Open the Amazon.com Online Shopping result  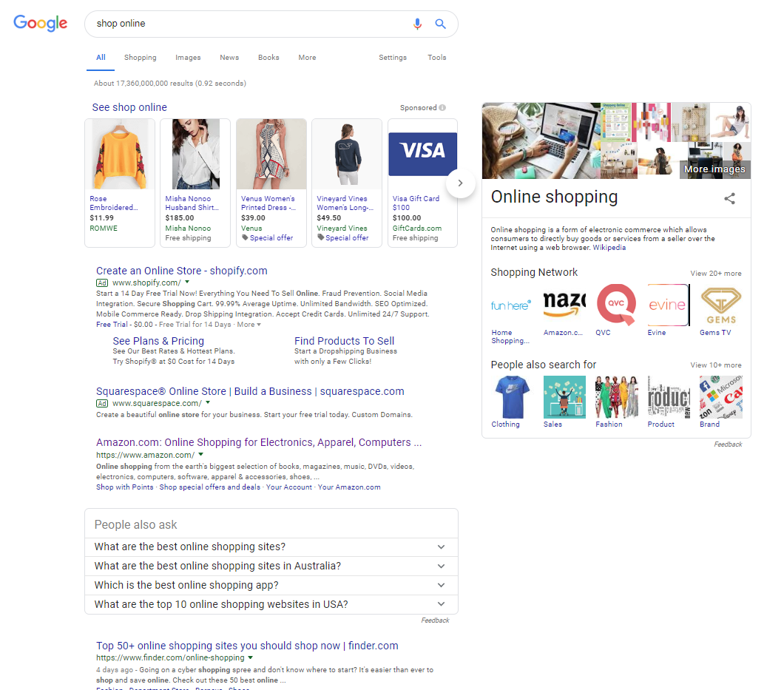[x=259, y=442]
